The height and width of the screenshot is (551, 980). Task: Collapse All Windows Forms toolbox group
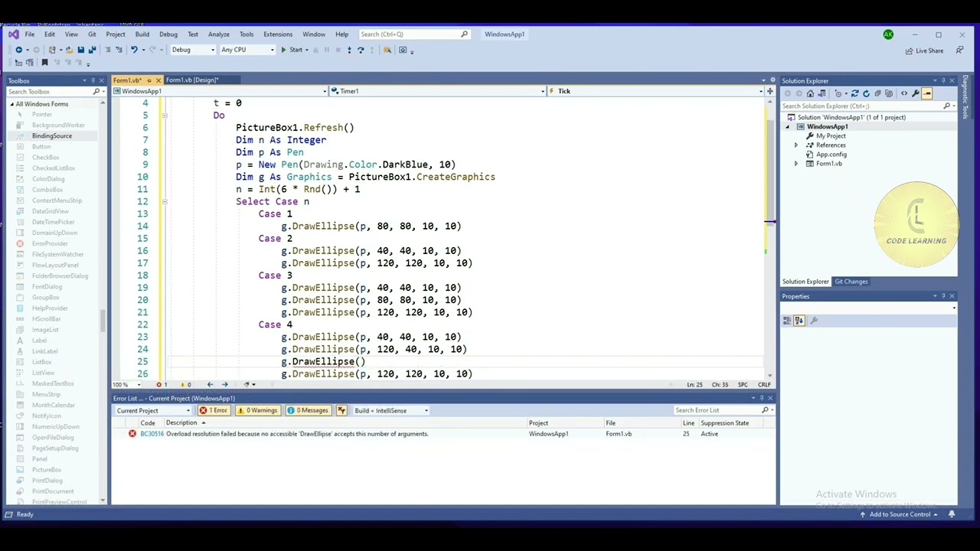(x=11, y=104)
